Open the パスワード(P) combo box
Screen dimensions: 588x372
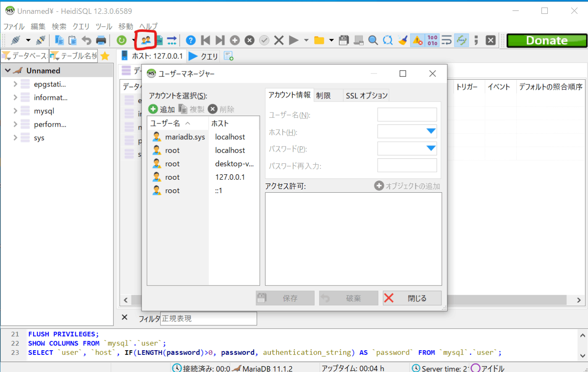407,149
